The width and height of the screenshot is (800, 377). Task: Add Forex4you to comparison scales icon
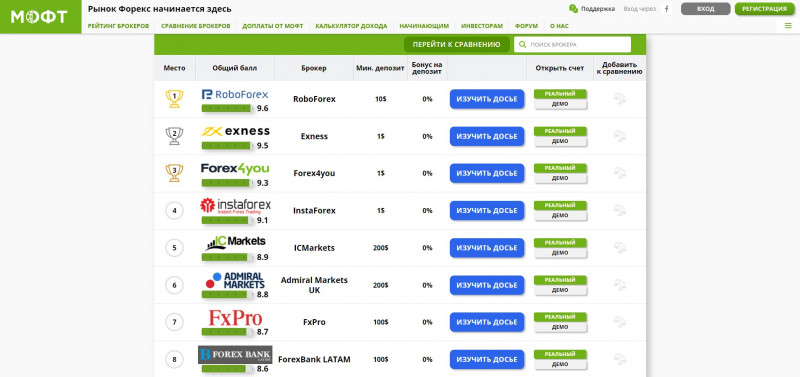[x=619, y=173]
